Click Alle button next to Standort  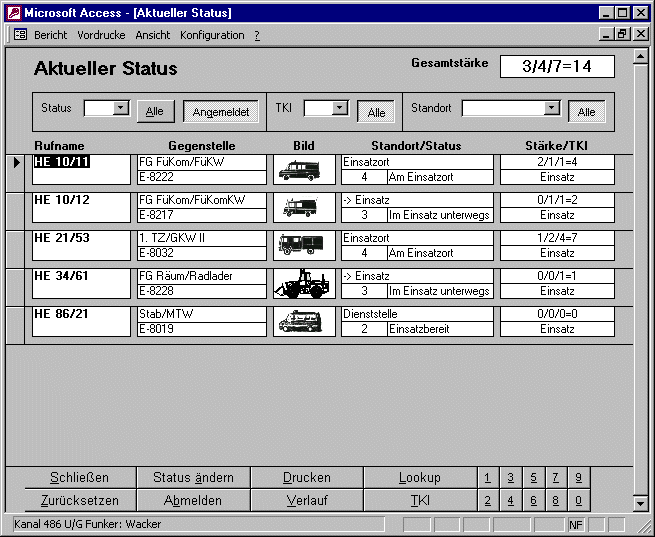(x=586, y=111)
